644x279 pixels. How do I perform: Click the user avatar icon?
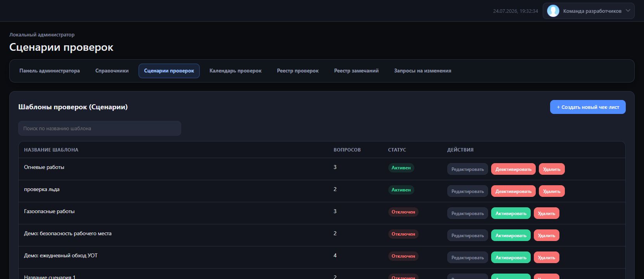pyautogui.click(x=553, y=11)
